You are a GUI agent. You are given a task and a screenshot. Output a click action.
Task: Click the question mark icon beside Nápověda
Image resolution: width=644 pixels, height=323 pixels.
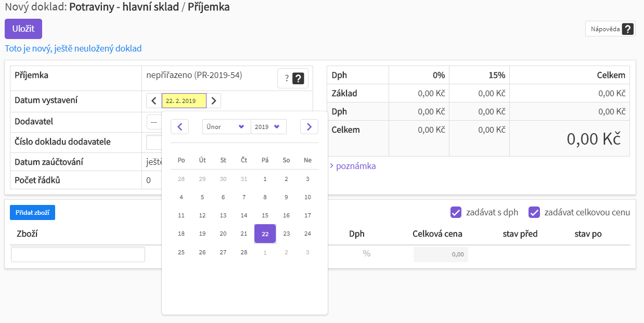tap(628, 29)
